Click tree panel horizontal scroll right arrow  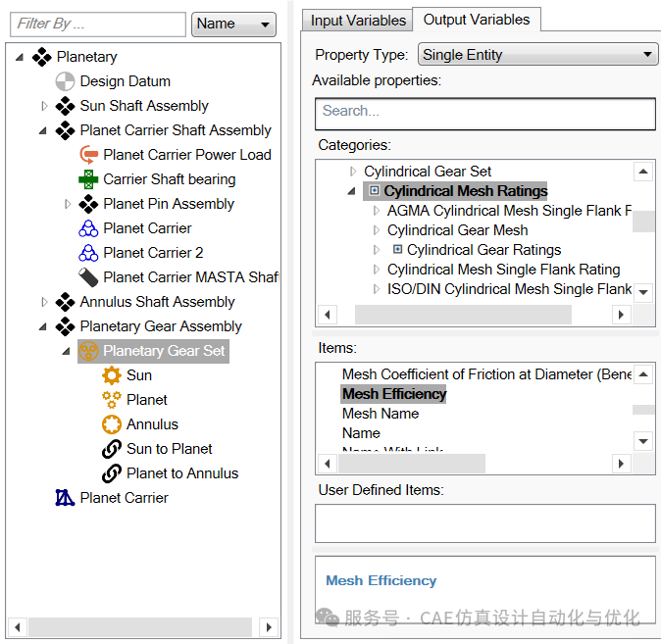pyautogui.click(x=269, y=627)
